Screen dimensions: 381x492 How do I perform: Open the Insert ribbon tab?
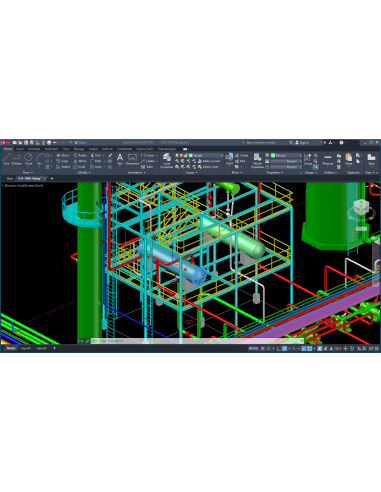[x=20, y=149]
